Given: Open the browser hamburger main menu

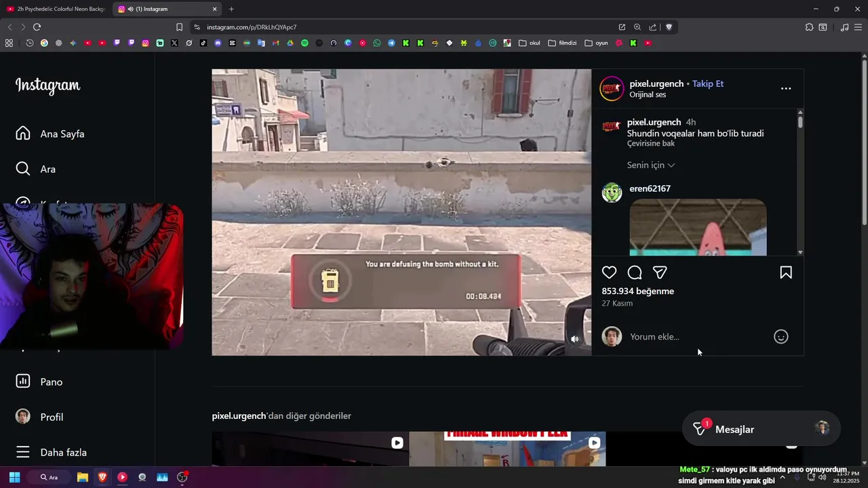Looking at the screenshot, I should pos(858,27).
